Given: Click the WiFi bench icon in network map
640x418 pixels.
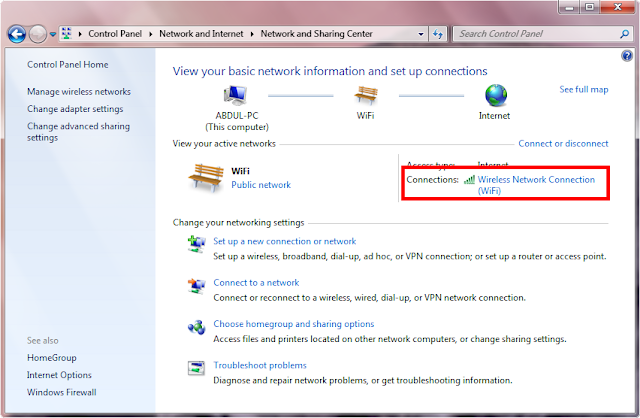Looking at the screenshot, I should coord(366,96).
